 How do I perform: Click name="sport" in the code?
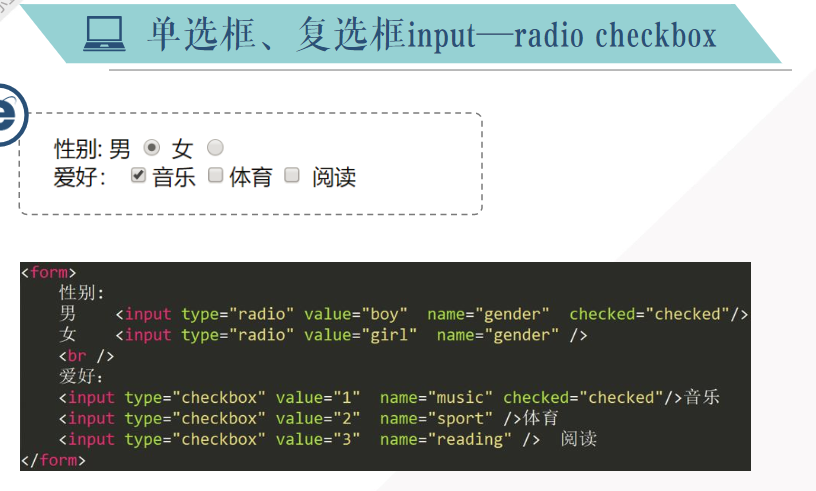(436, 419)
